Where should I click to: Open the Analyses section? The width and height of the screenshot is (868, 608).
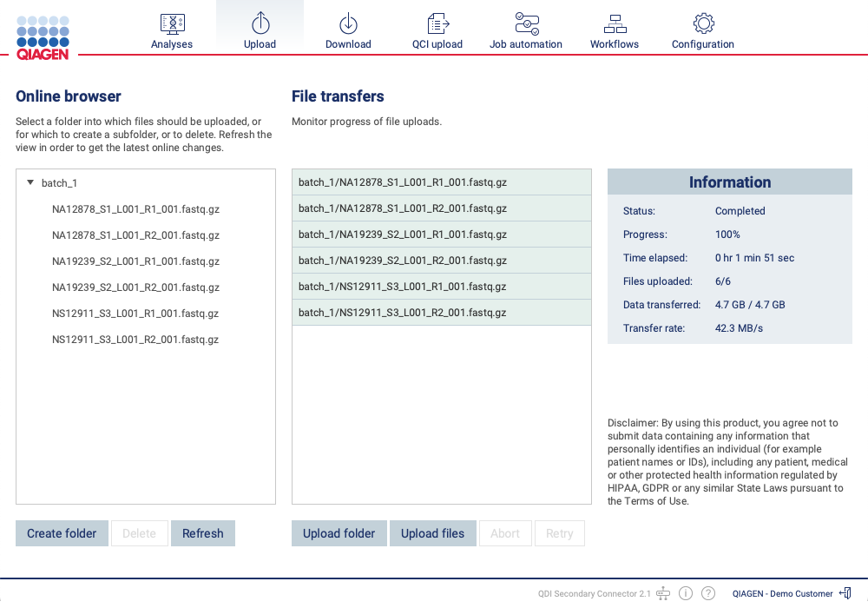point(172,31)
